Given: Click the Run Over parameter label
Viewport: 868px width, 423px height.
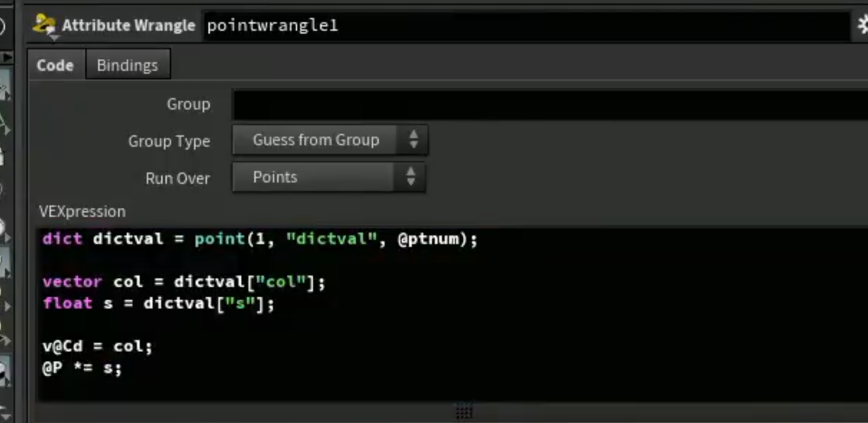Looking at the screenshot, I should point(178,178).
